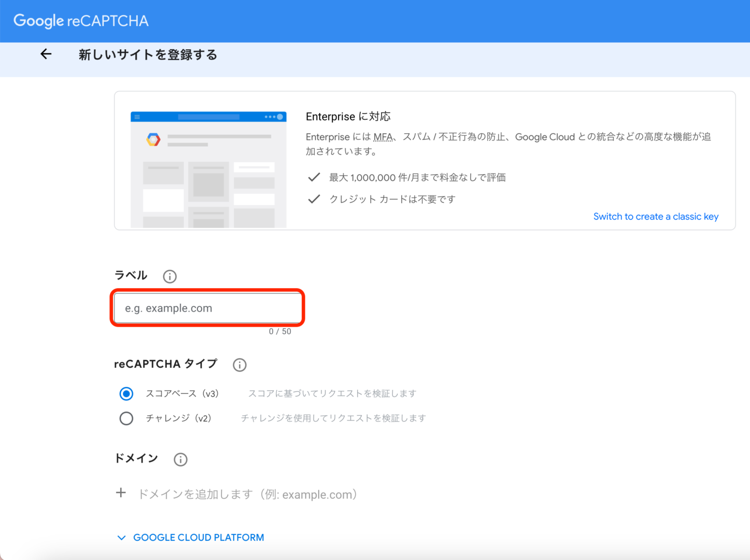The image size is (750, 560).
Task: Select スコアベース (v3) radio button
Action: click(x=126, y=394)
